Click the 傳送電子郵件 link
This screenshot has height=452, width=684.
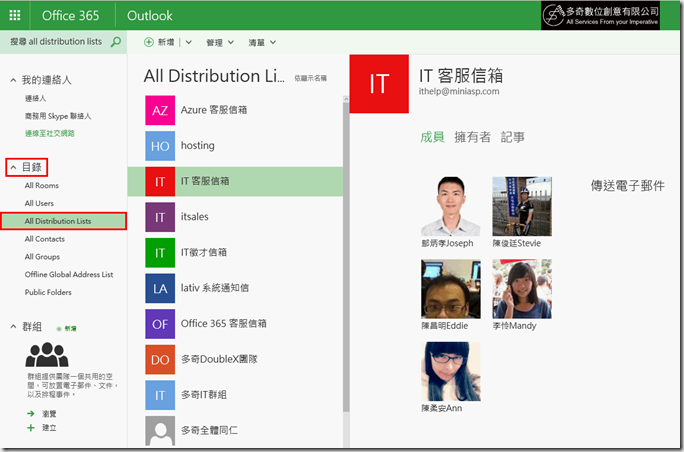pos(627,186)
